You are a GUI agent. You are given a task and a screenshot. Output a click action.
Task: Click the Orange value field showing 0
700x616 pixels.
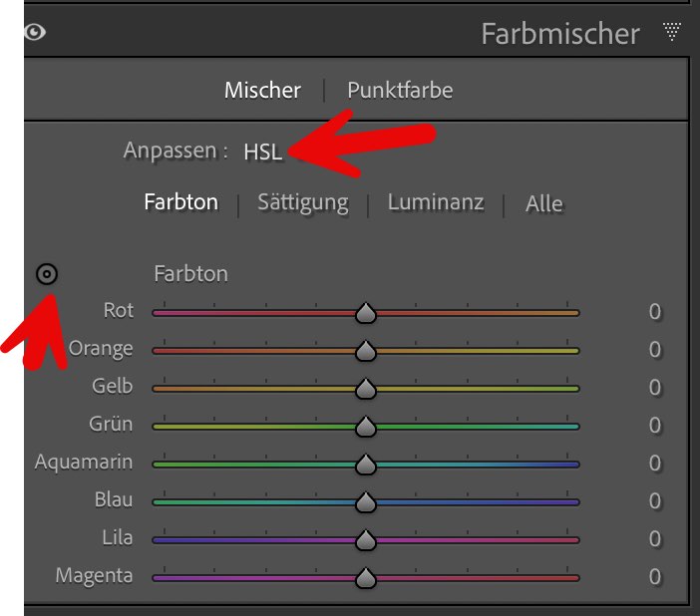(x=655, y=350)
